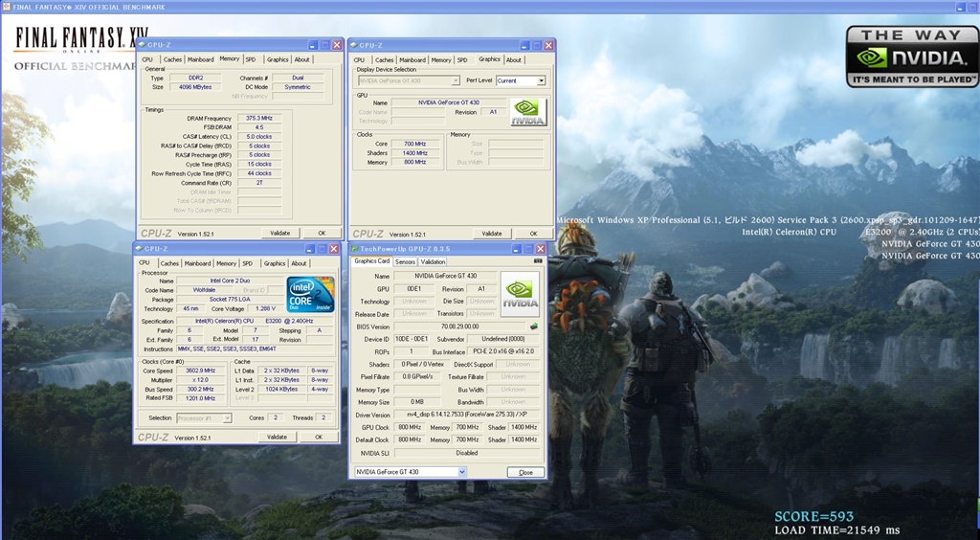Open SPD tab in CPU-Z Memory window

250,60
